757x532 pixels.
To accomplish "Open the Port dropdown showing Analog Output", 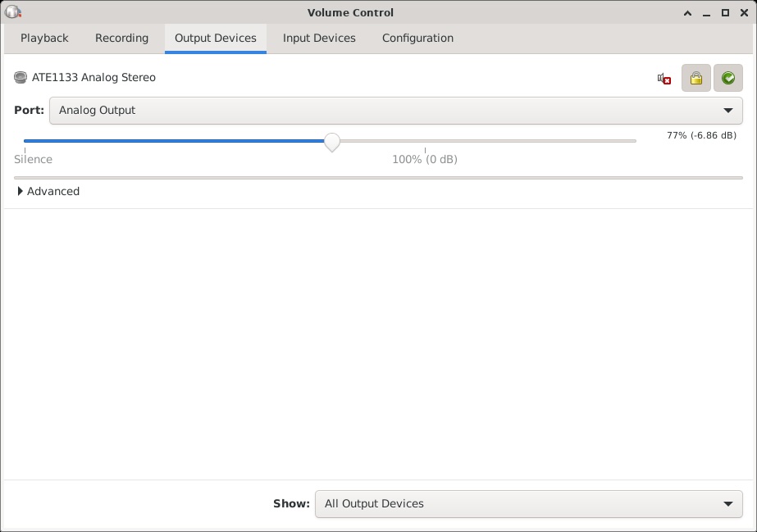I will tap(396, 111).
